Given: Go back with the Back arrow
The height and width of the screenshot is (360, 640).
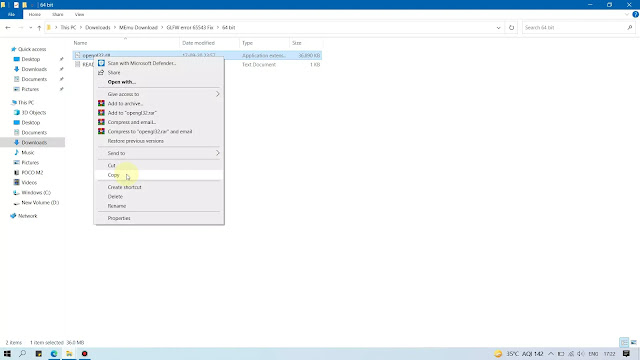Looking at the screenshot, I should click(x=8, y=28).
